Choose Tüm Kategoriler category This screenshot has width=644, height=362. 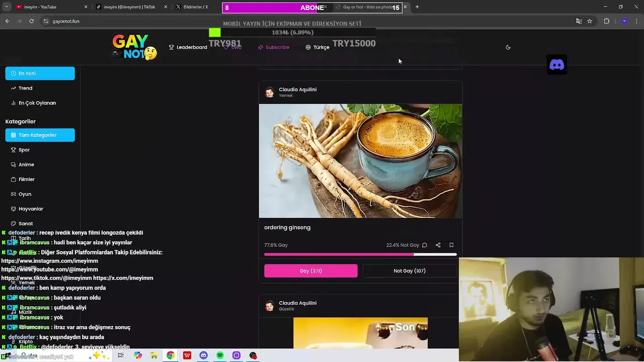[x=40, y=135]
